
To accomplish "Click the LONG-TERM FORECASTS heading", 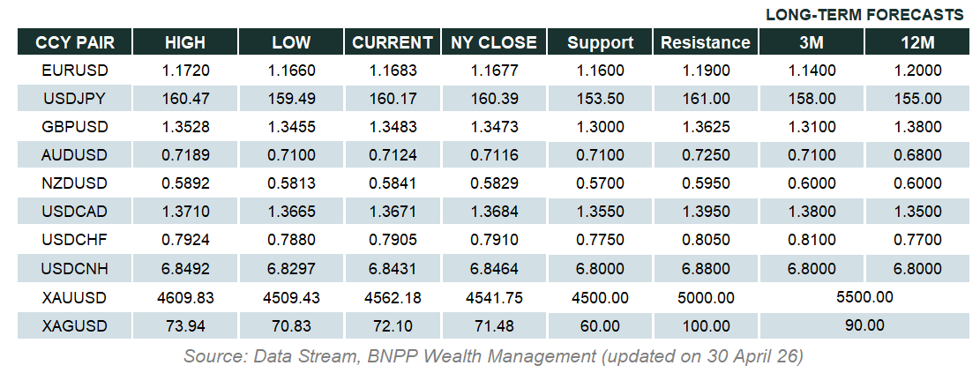I will [x=864, y=15].
